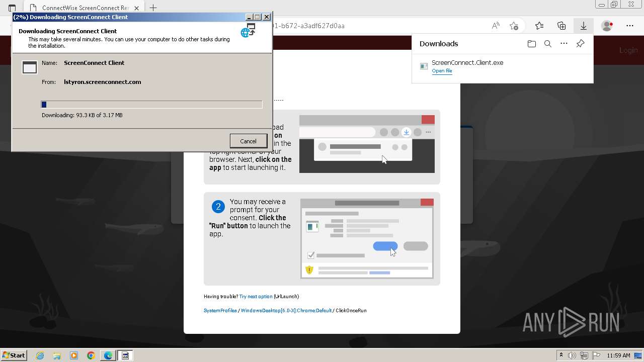Click the step one download illustration
644x362 pixels.
click(x=367, y=144)
